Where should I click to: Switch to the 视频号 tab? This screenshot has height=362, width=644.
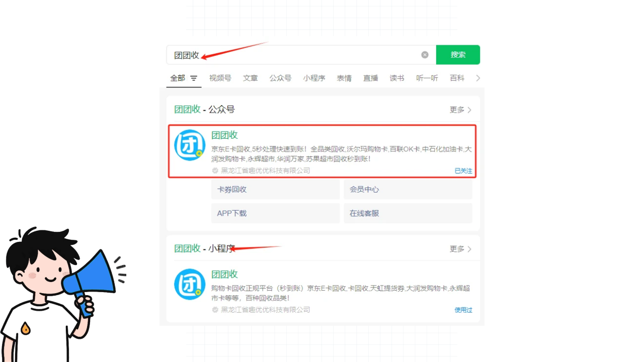click(x=220, y=78)
